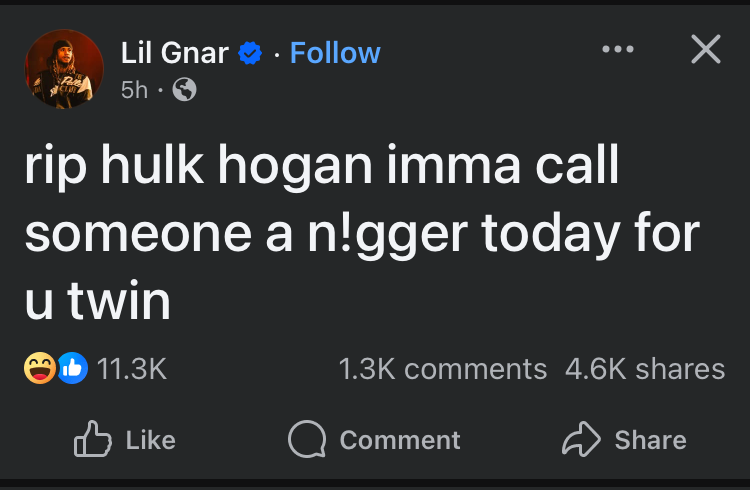Click the blue thumbs-up reaction badge
750x490 pixels.
point(73,369)
